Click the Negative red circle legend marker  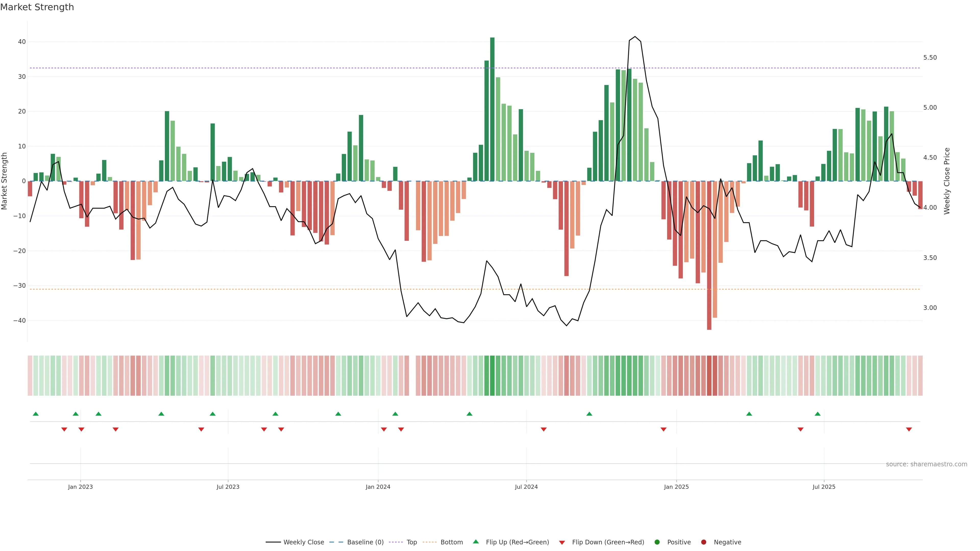coord(703,542)
